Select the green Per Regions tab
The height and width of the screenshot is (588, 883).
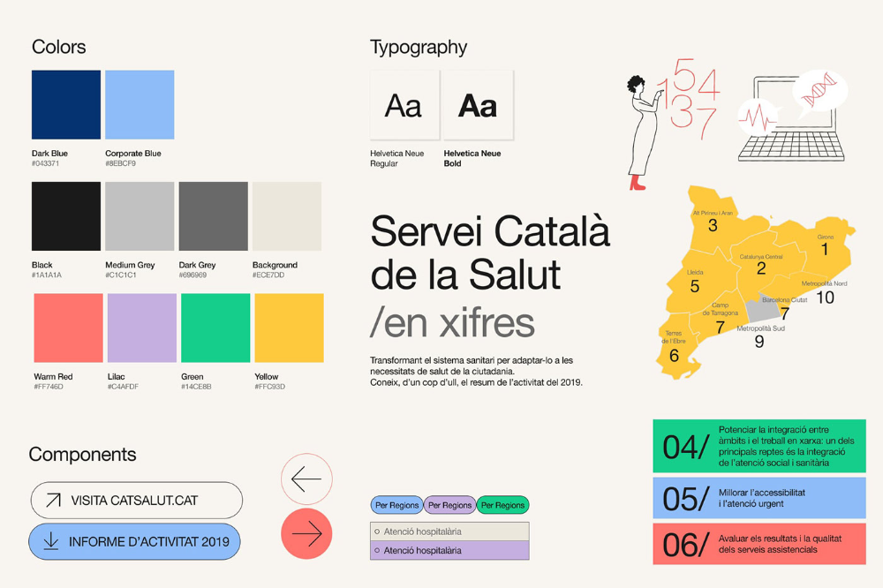coord(502,505)
